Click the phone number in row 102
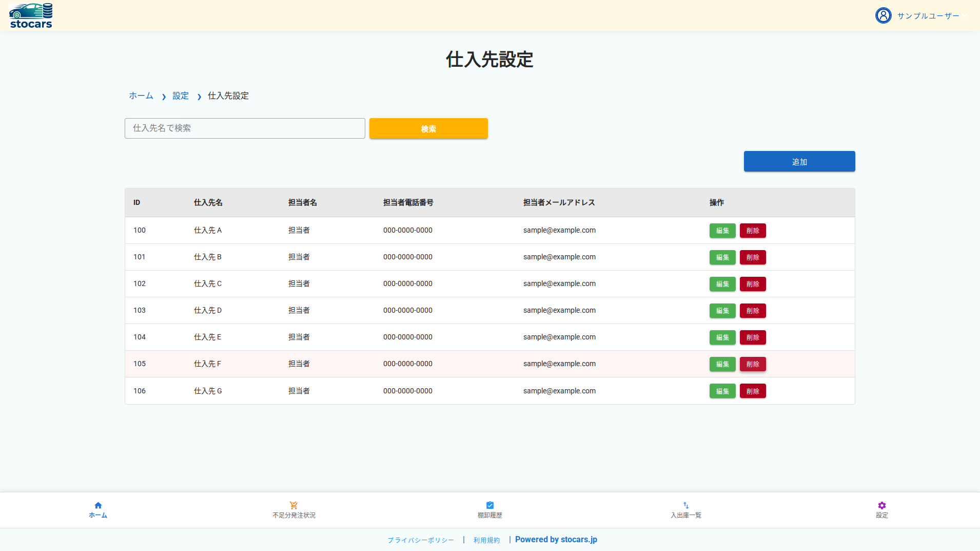The width and height of the screenshot is (980, 551). (408, 283)
